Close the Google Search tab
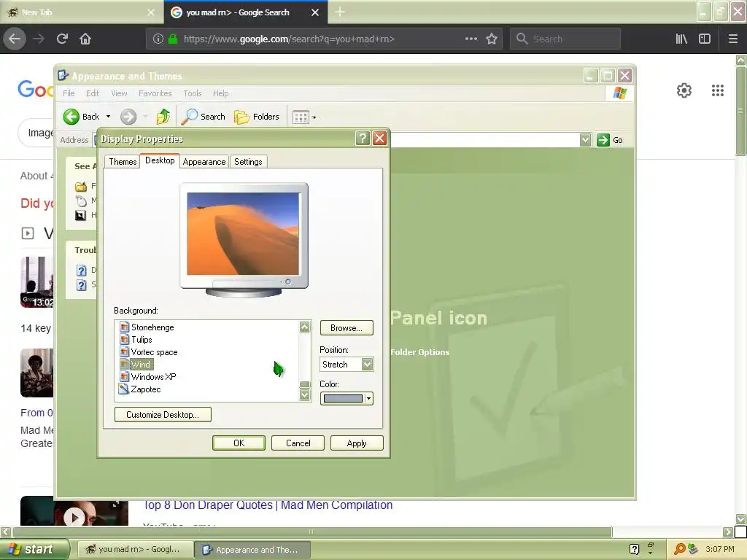This screenshot has height=560, width=747. (x=315, y=12)
